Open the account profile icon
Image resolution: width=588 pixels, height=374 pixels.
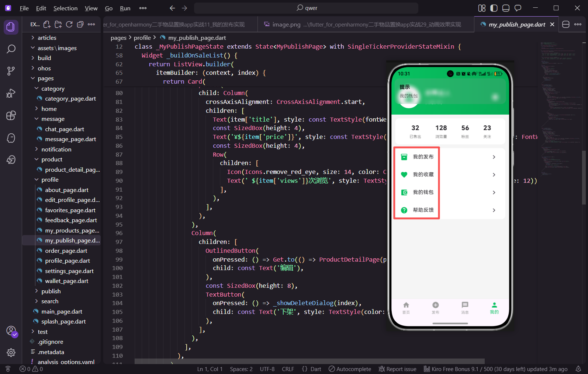pyautogui.click(x=11, y=331)
